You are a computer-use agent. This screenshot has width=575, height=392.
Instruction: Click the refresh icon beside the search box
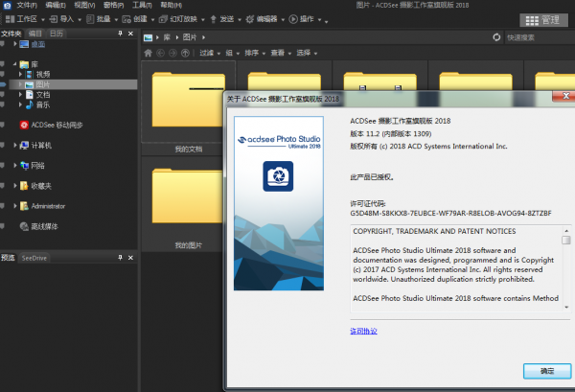[496, 37]
